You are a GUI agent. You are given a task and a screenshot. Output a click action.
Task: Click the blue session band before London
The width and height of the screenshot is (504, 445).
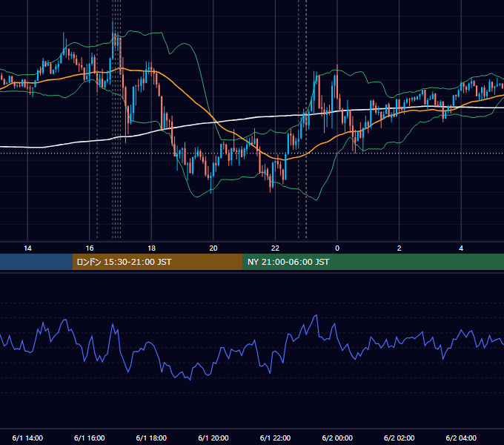[x=36, y=262]
